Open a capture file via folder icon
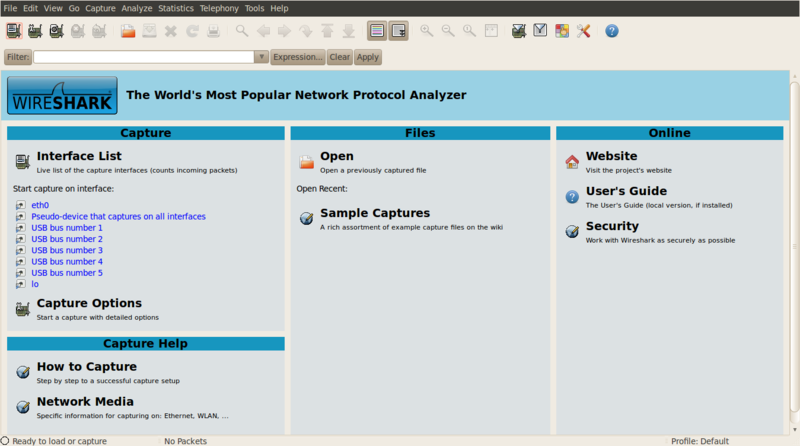 tap(128, 31)
